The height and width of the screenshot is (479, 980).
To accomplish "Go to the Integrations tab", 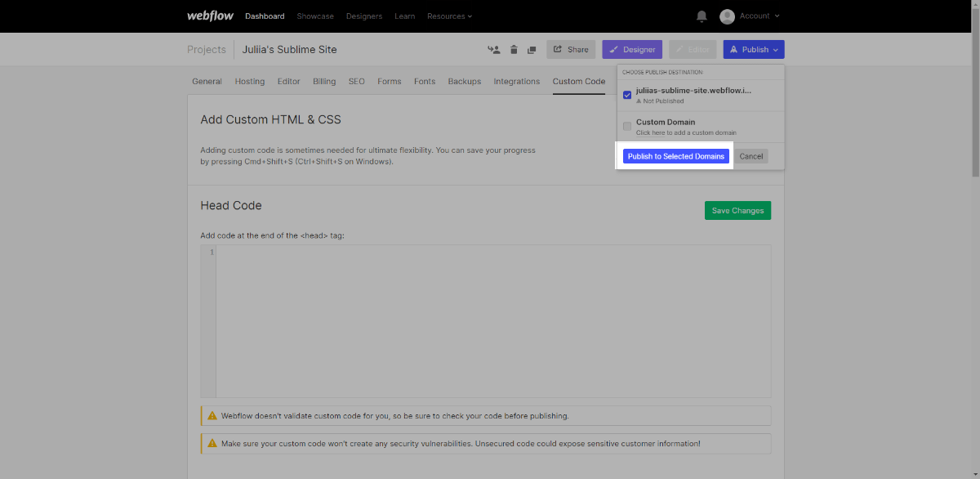I will click(516, 82).
